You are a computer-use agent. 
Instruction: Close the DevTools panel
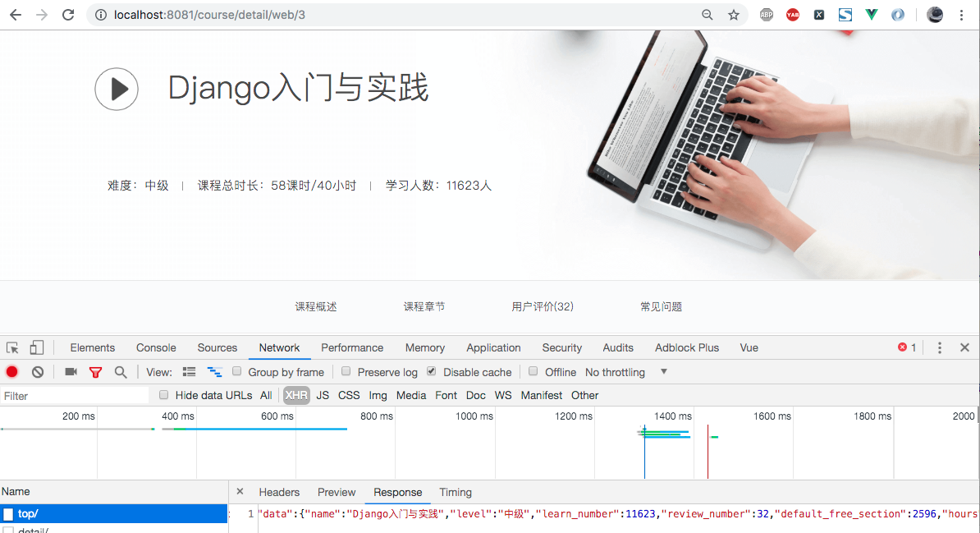click(964, 348)
